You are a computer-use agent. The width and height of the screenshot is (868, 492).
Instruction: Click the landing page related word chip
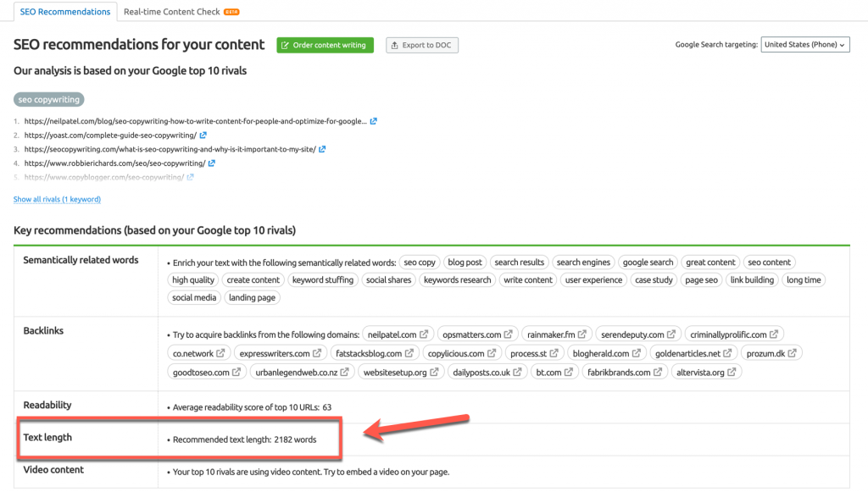click(252, 297)
